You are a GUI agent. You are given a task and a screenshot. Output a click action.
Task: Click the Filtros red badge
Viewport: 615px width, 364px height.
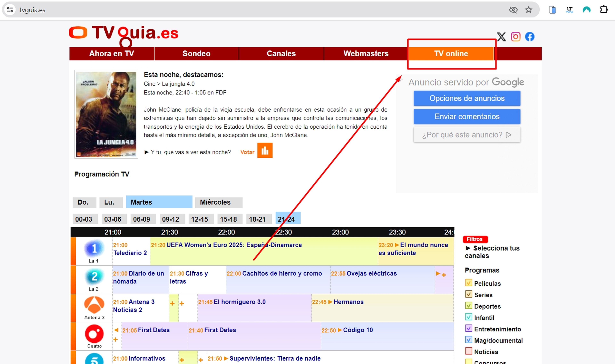coord(475,239)
